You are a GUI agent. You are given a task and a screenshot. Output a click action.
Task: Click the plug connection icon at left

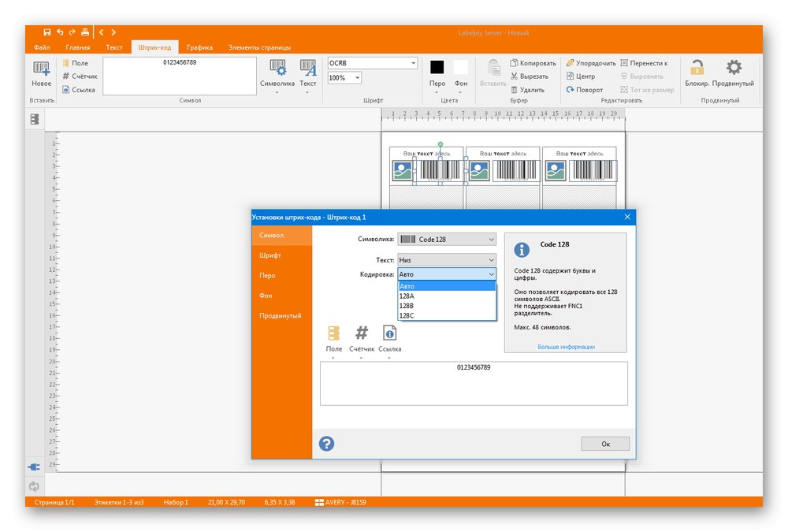coord(34,467)
